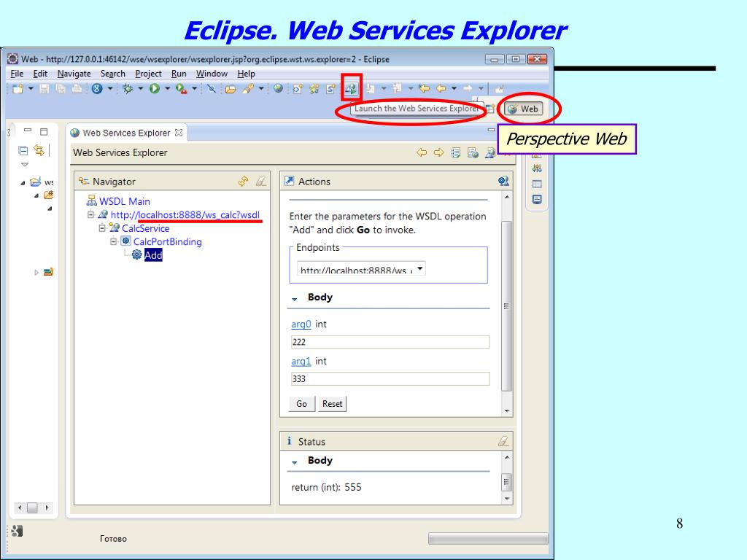
Task: Open the Navigate menu
Action: coord(74,74)
